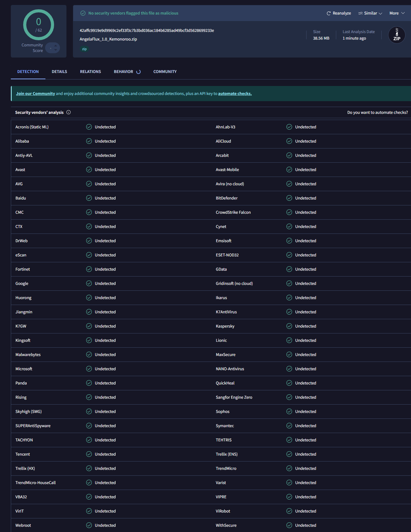This screenshot has height=532, width=411.
Task: Click the Ikarus undetected check icon
Action: (289, 298)
